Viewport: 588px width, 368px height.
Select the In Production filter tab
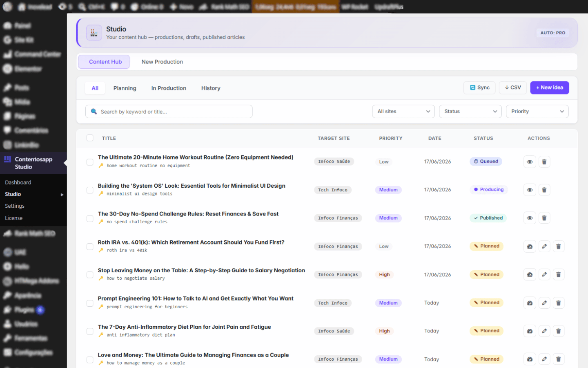(x=169, y=88)
